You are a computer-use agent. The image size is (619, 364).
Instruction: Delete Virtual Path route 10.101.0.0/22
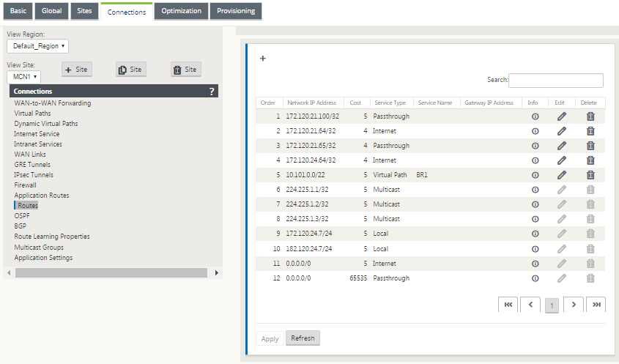590,175
